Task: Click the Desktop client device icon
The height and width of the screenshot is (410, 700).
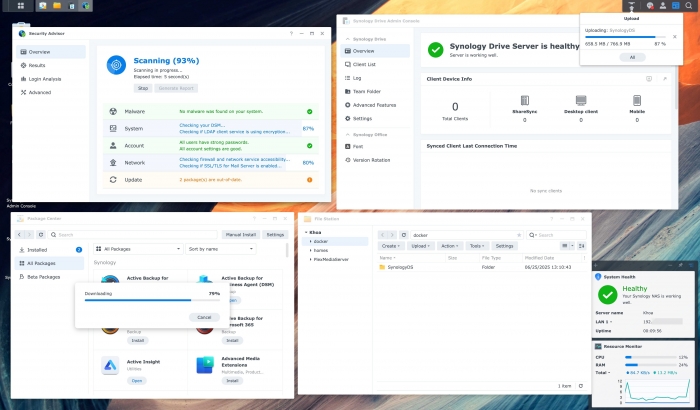Action: (x=581, y=100)
